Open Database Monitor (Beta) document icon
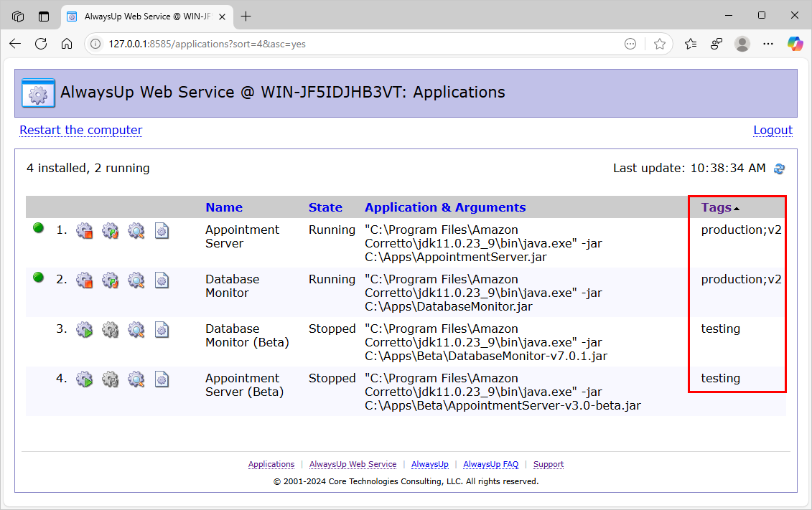This screenshot has width=812, height=510. [x=162, y=330]
